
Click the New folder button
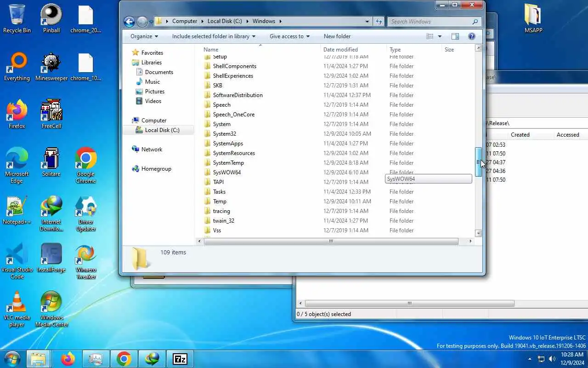click(337, 36)
